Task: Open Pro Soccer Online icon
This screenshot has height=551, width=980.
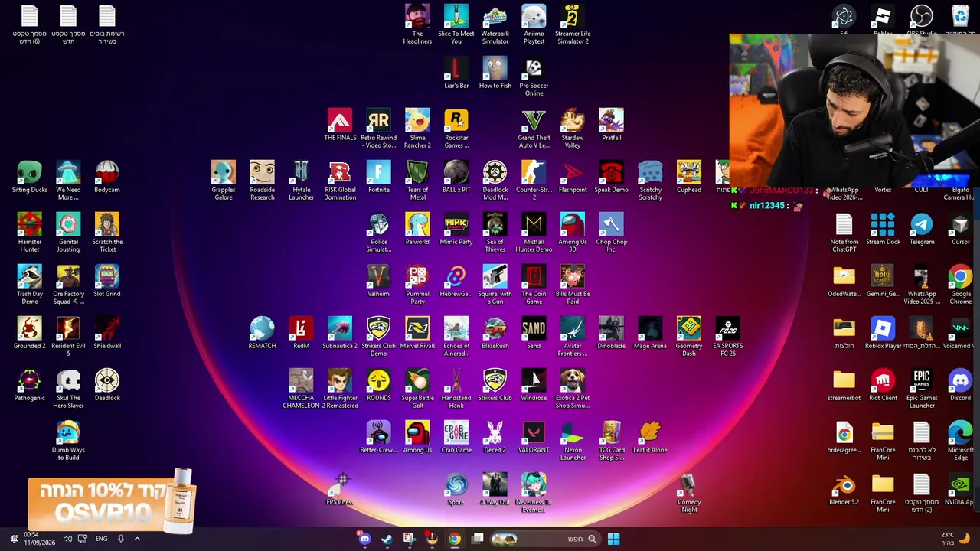Action: click(534, 77)
